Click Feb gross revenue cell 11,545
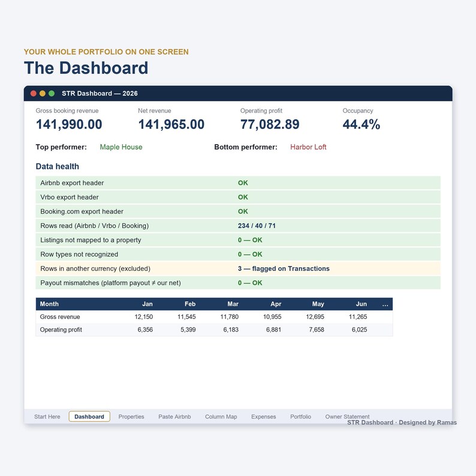The height and width of the screenshot is (476, 476). click(186, 317)
